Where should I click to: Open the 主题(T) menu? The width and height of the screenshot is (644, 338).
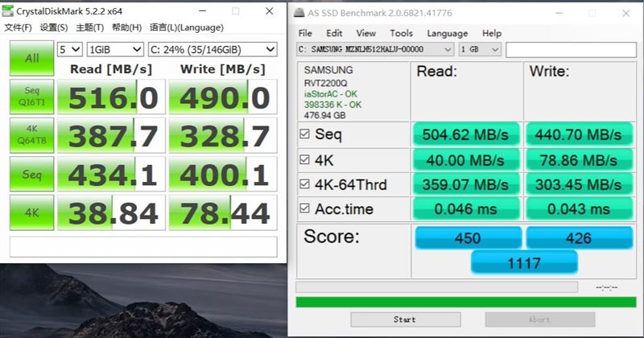click(89, 27)
